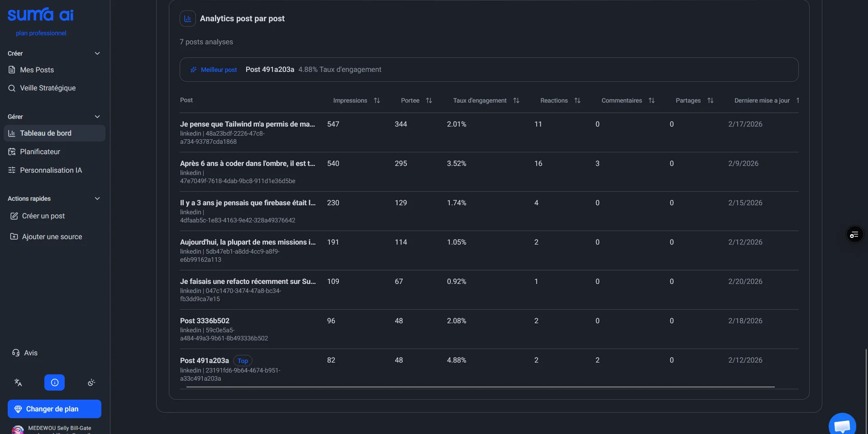The width and height of the screenshot is (868, 434).
Task: Click the blue info icon button
Action: point(54,382)
